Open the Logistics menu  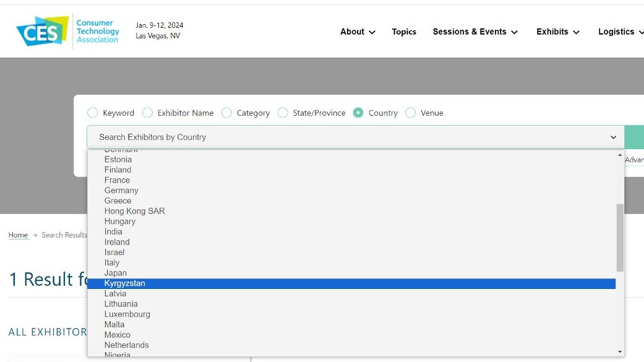click(620, 32)
